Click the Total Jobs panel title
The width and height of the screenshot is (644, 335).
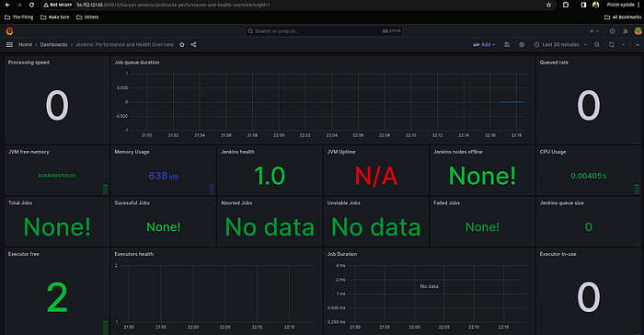[x=20, y=203]
